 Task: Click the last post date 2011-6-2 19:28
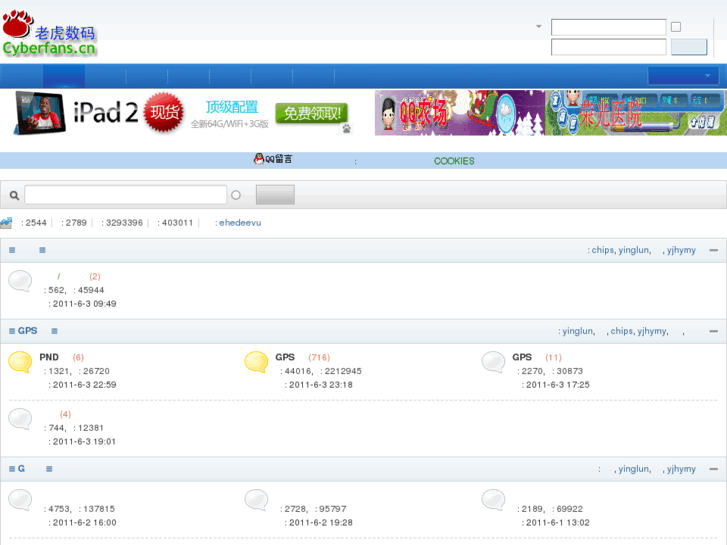(321, 522)
